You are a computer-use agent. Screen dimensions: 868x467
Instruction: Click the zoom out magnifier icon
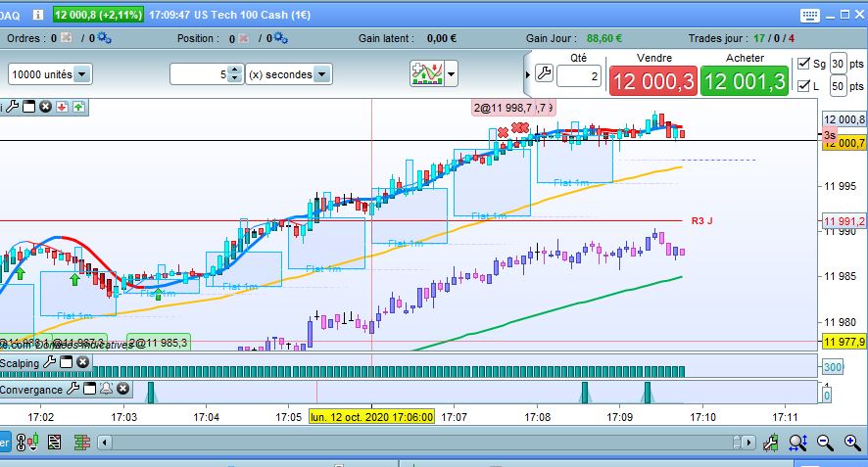point(825,443)
